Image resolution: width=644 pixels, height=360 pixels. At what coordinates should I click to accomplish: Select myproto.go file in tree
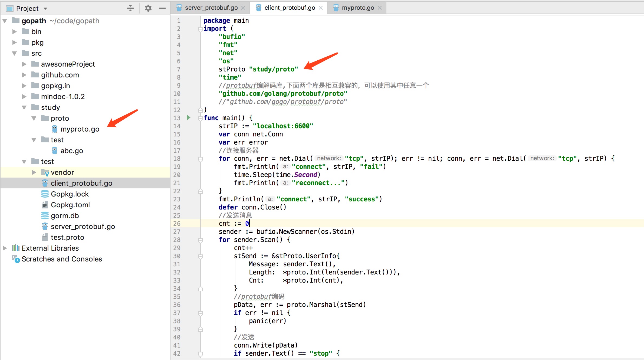(80, 129)
